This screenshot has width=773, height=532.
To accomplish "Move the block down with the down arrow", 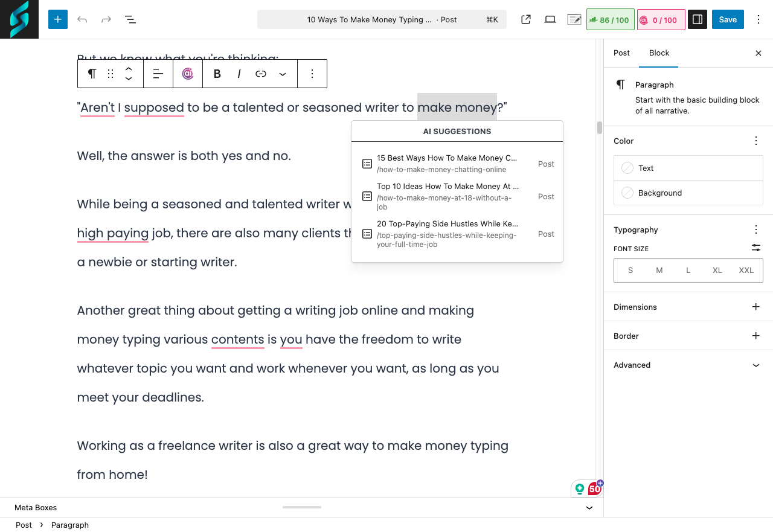I will (x=129, y=79).
